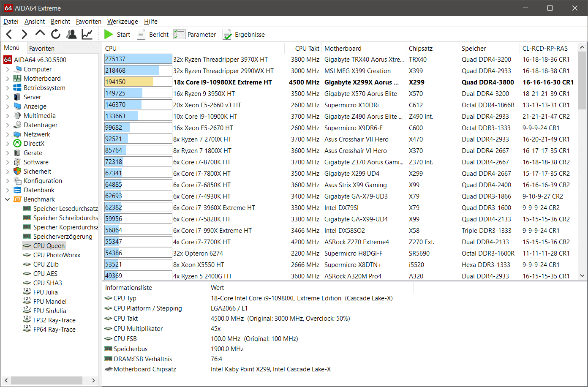588x387 pixels.
Task: Select the AIDA64 v6.30.5500 root icon
Action: tap(7, 60)
